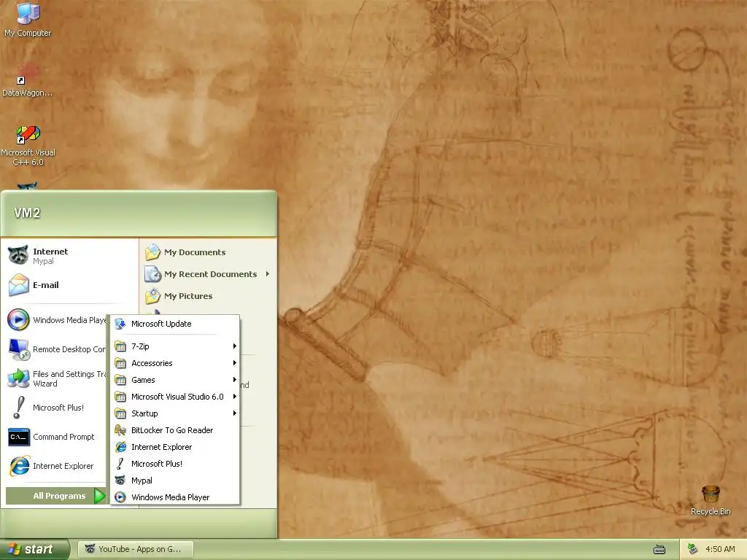This screenshot has width=747, height=560.
Task: Click the 7-Zip label text
Action: click(140, 346)
